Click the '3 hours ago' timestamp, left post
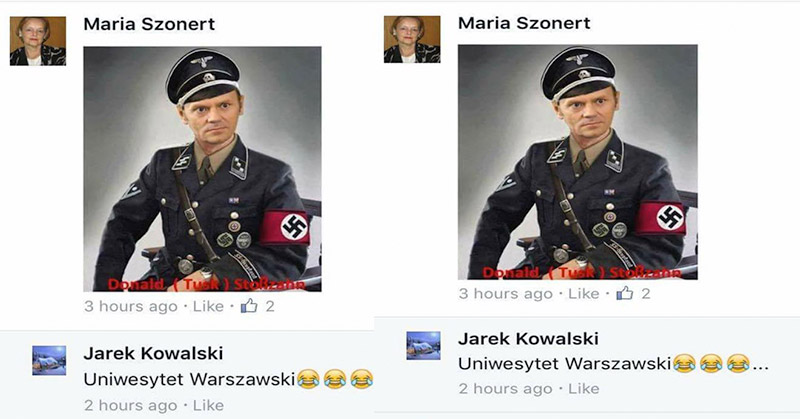 (x=131, y=306)
